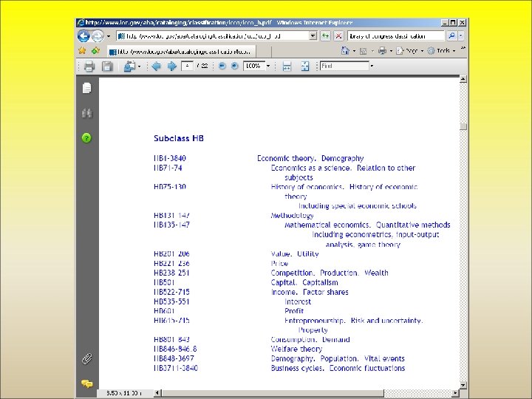Image resolution: width=532 pixels, height=399 pixels.
Task: Click the browser Forward arrow button
Action: [98, 36]
